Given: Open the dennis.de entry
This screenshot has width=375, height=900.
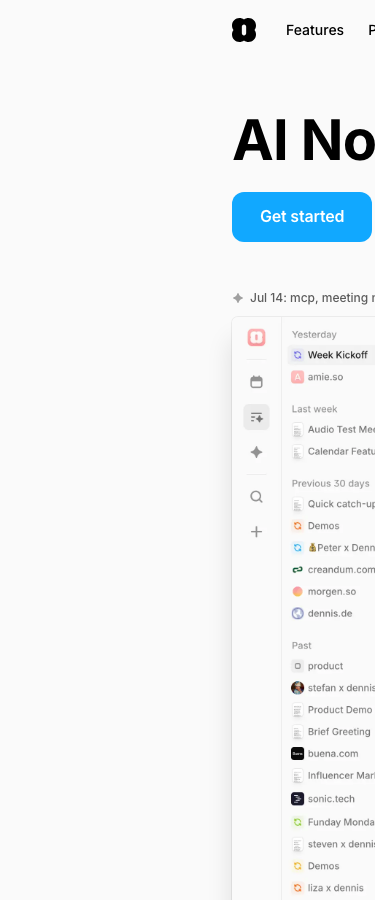Looking at the screenshot, I should (x=330, y=613).
